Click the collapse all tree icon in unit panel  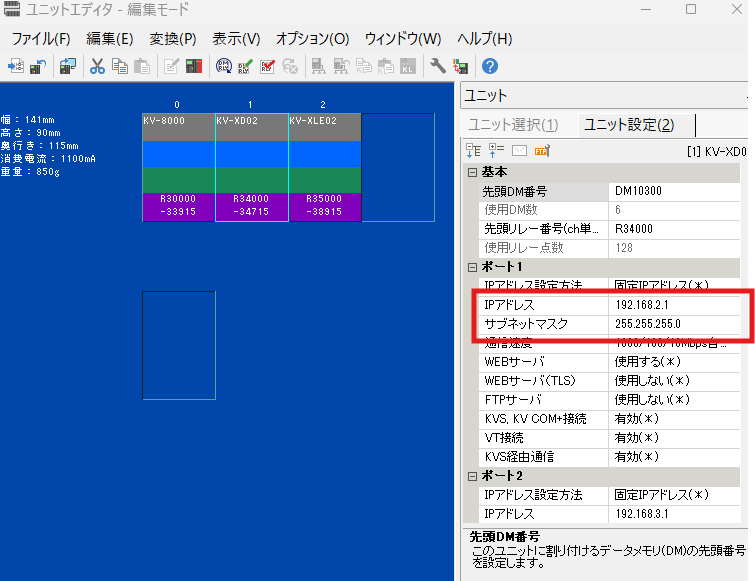473,151
